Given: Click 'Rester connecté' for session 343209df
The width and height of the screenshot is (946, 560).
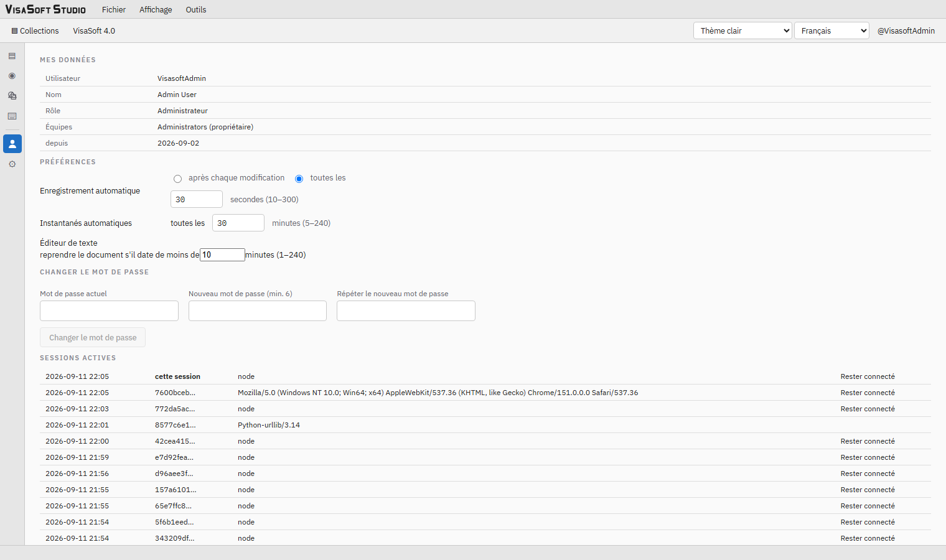Looking at the screenshot, I should (x=868, y=538).
